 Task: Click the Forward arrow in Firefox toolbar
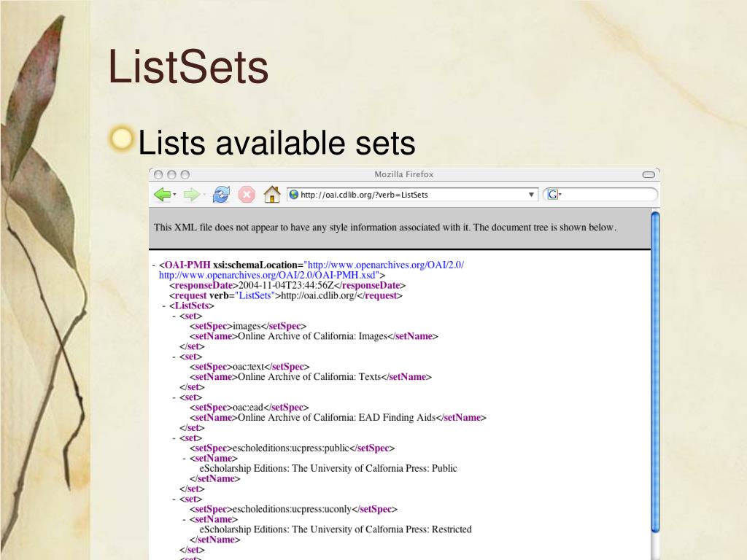[191, 194]
